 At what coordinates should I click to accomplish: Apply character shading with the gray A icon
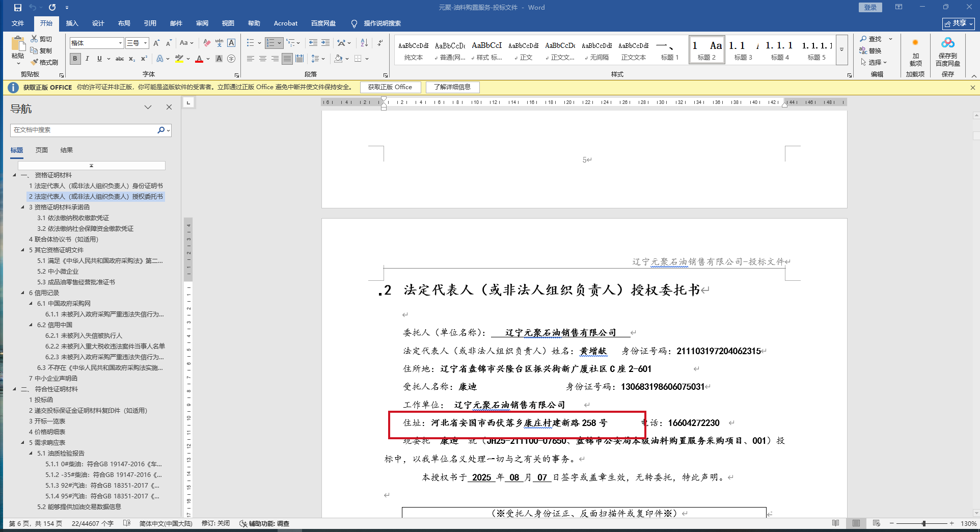click(219, 59)
